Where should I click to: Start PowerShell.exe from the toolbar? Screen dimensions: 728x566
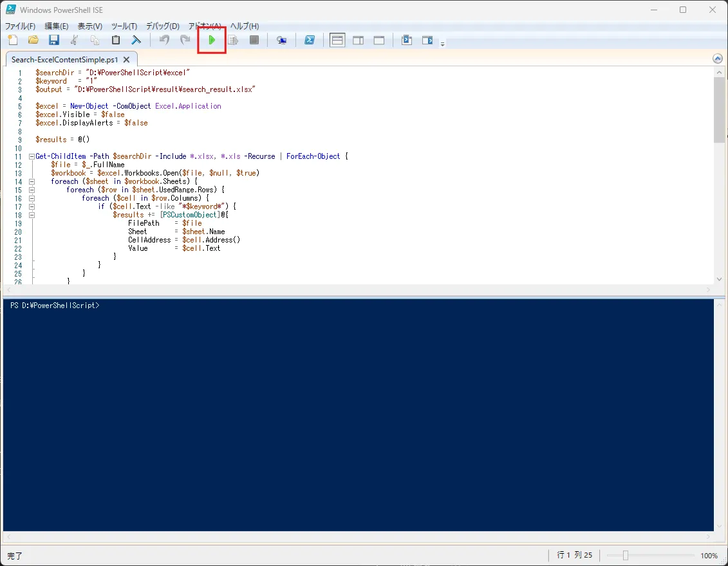310,41
